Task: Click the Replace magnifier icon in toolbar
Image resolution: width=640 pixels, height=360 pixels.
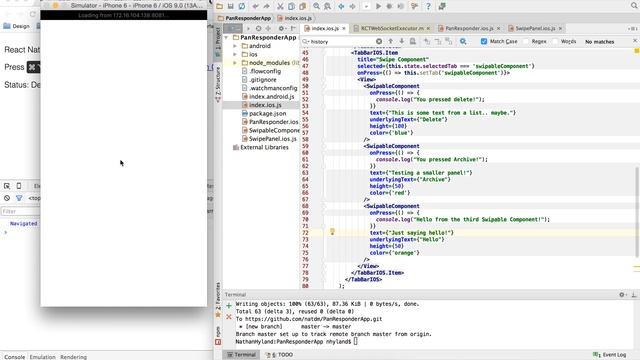Action: [327, 6]
